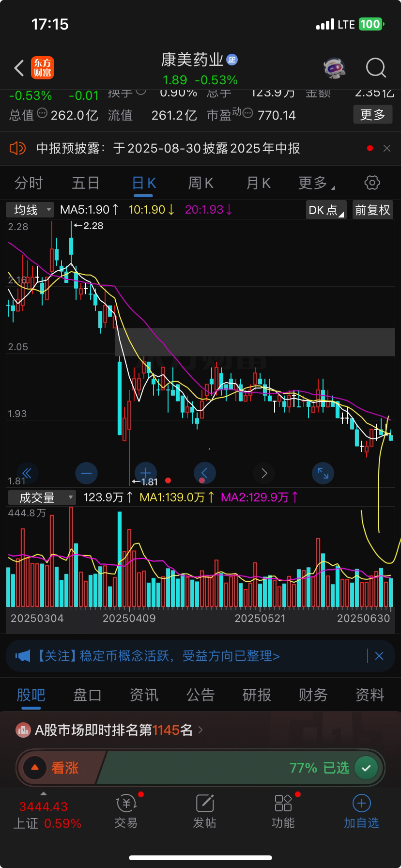This screenshot has width=401, height=868.
Task: Toggle 前复权 price adjustment
Action: (x=372, y=210)
